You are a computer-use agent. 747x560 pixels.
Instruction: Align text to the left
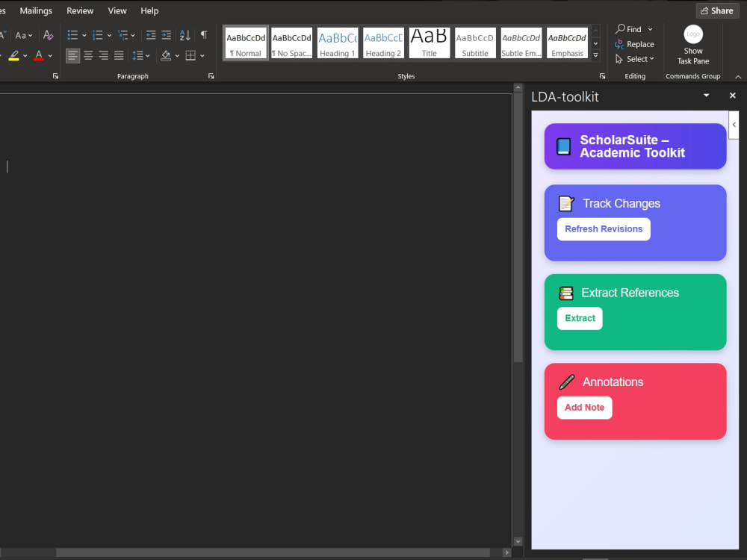pos(72,56)
